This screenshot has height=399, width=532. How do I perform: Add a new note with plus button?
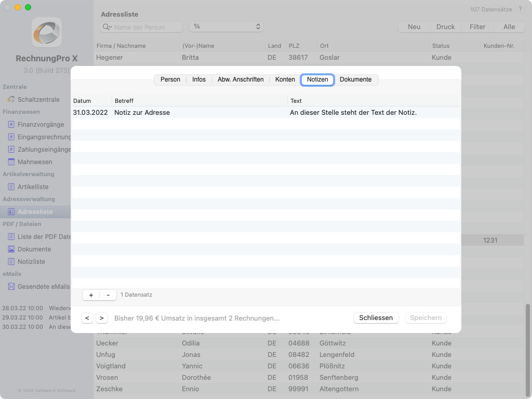coord(91,295)
